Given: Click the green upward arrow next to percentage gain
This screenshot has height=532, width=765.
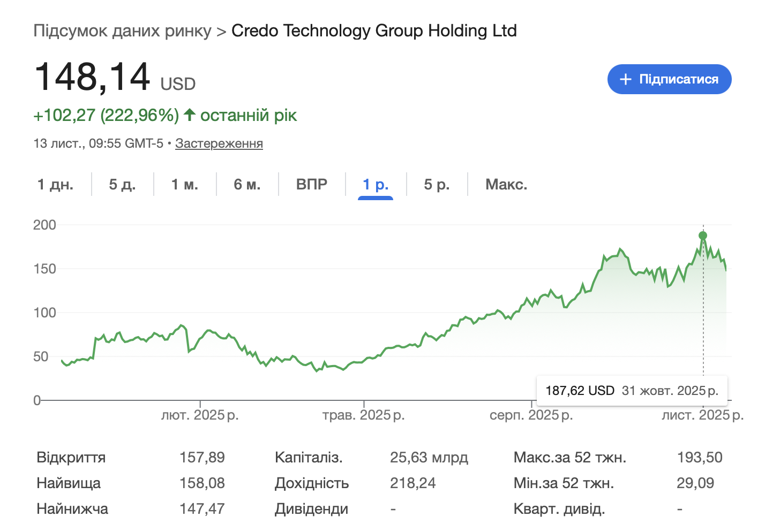Looking at the screenshot, I should 189,115.
